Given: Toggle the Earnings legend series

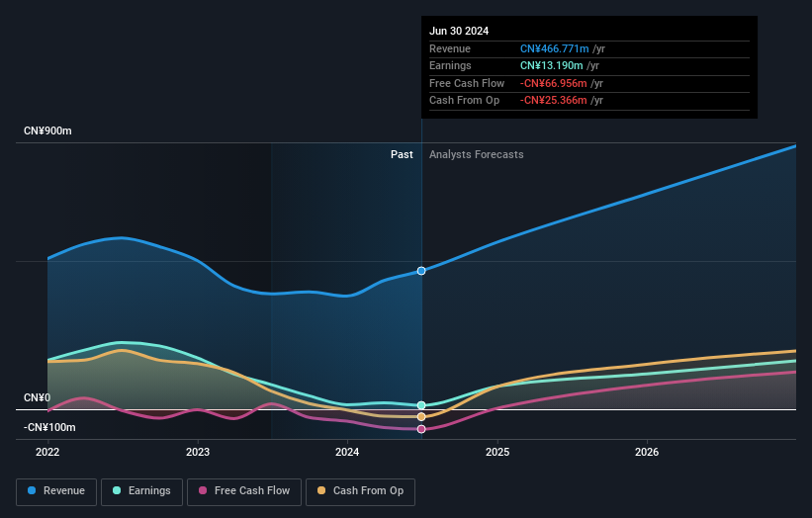Looking at the screenshot, I should click(141, 491).
